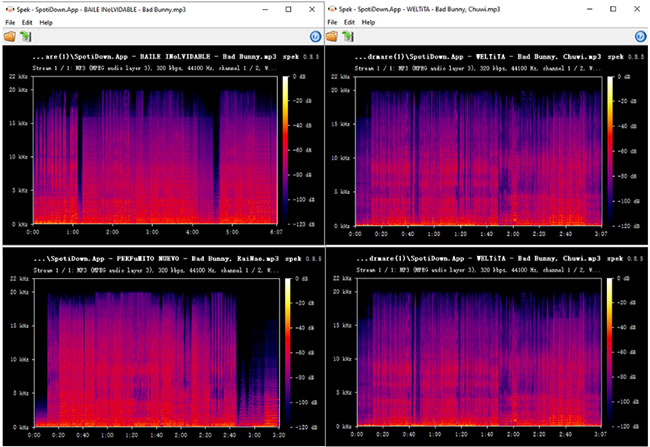Viewport: 650px width, 447px height.
Task: Open a file in the BAILE INoLVIDABLE window
Action: (x=10, y=36)
